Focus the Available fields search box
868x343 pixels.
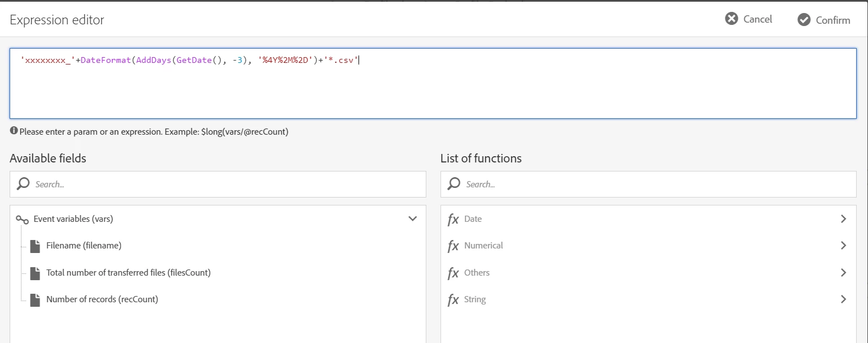tap(226, 184)
